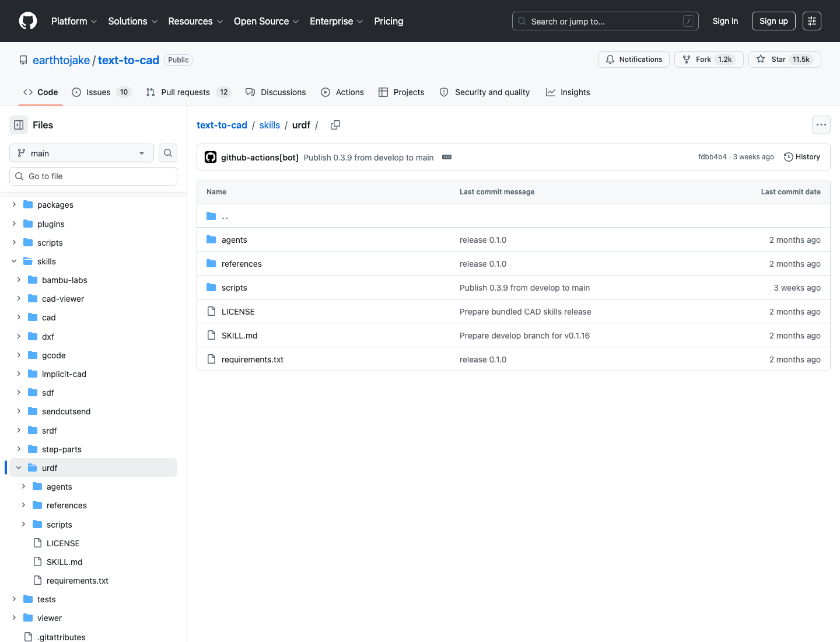Open commit hash fdbb4b4

click(x=712, y=157)
